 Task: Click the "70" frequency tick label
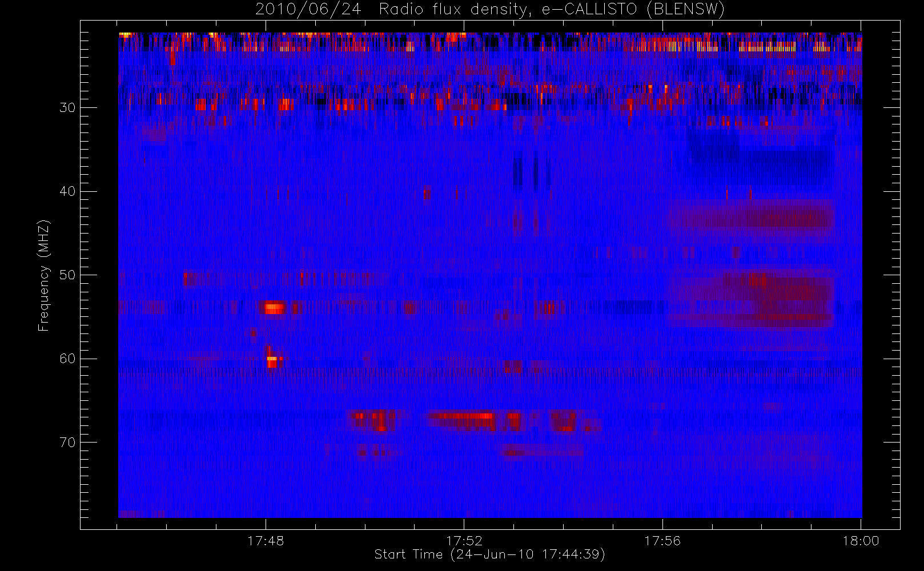[x=67, y=443]
